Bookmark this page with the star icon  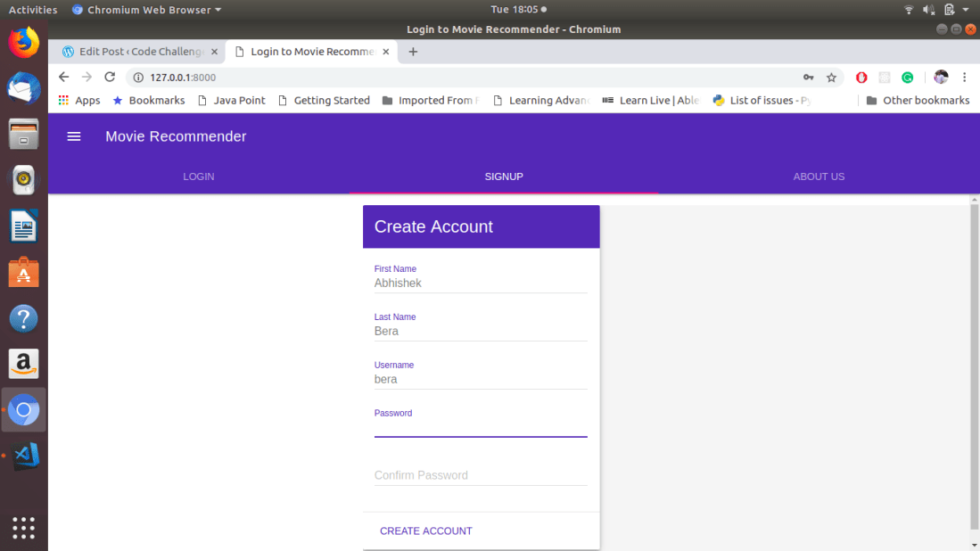coord(832,78)
